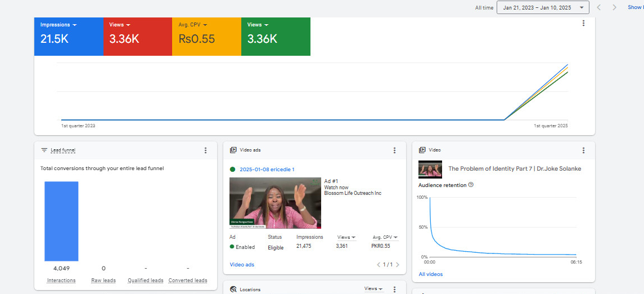The image size is (644, 294).
Task: Open Views dropdown in Locations card
Action: click(x=373, y=289)
